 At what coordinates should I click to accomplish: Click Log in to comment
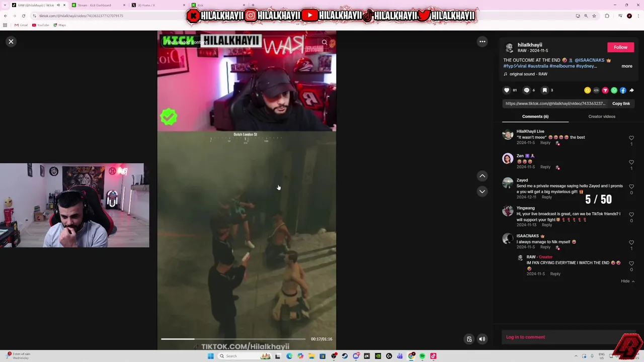tap(525, 337)
